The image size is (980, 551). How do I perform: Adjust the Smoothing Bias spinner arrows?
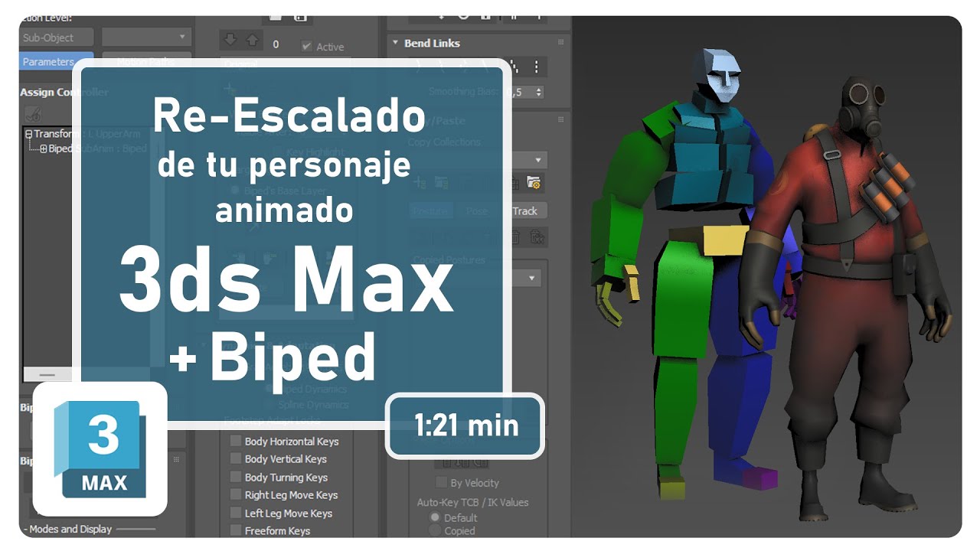[539, 92]
